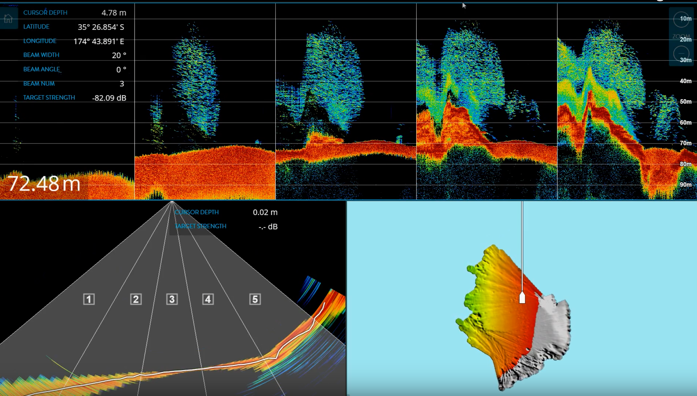Viewport: 697px width, 396px height.
Task: Click the white boat marker on 3D map
Action: click(522, 297)
